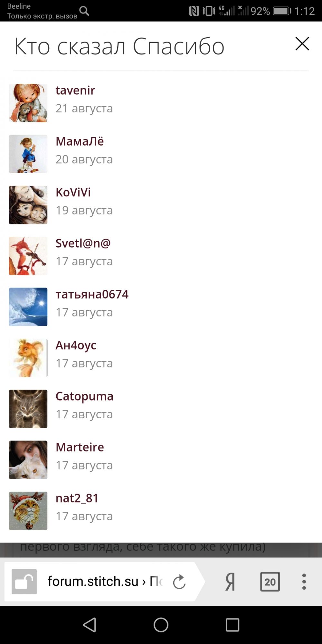Tap nat2_81 cat avatar thumbnail

coord(28,511)
